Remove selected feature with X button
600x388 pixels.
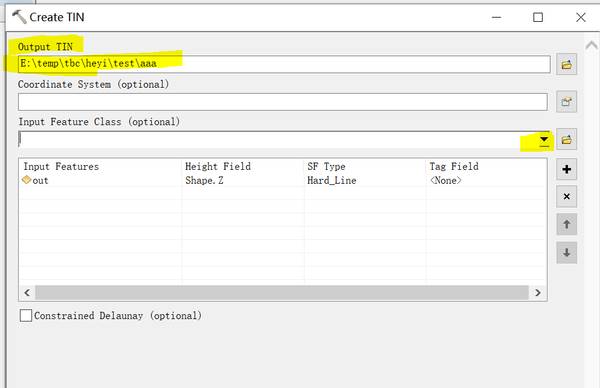(x=567, y=197)
